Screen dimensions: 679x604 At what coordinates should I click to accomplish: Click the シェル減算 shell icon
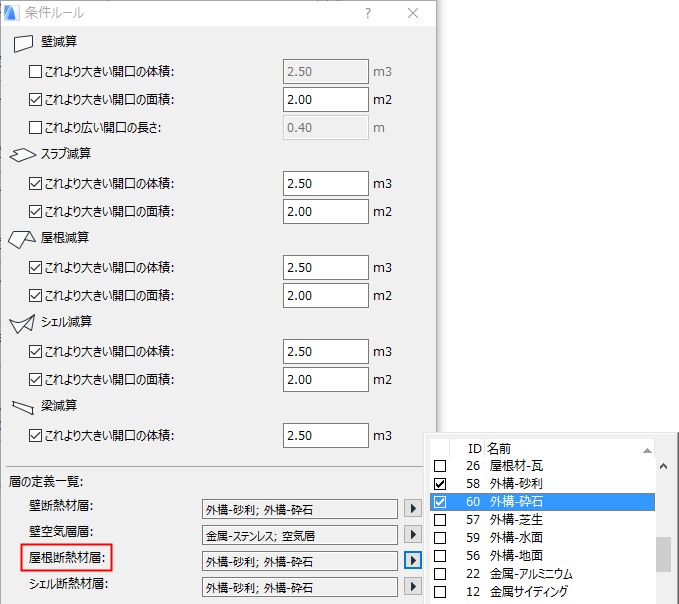(22, 323)
